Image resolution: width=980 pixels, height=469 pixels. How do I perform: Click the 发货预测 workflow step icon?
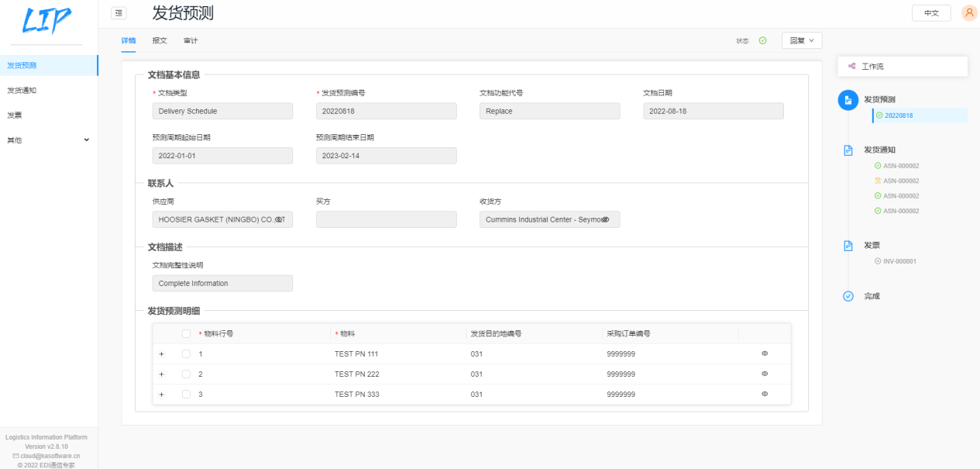(x=848, y=100)
